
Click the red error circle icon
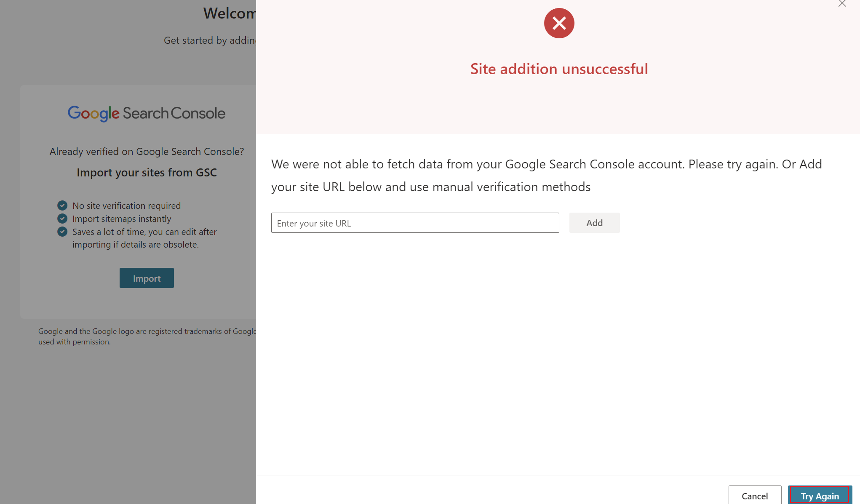point(559,23)
